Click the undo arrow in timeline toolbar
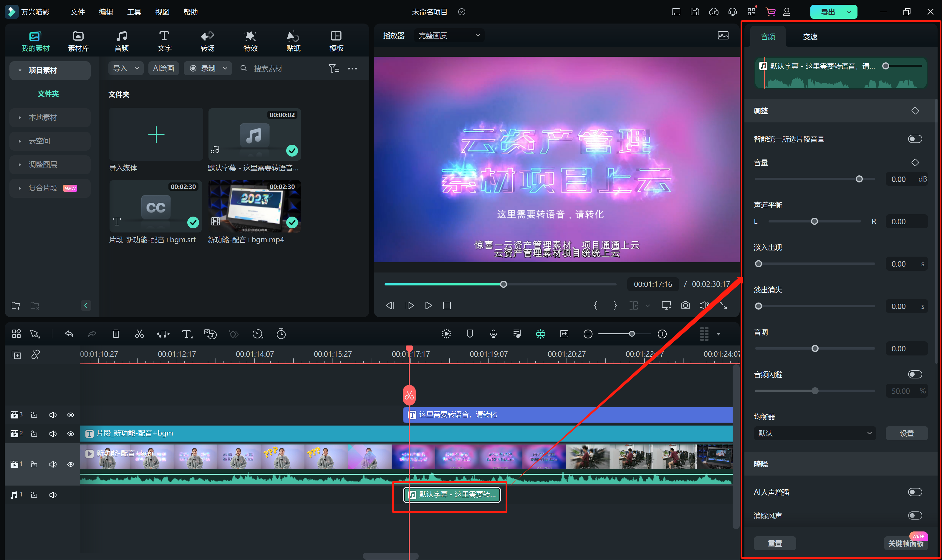This screenshot has height=560, width=942. click(69, 334)
